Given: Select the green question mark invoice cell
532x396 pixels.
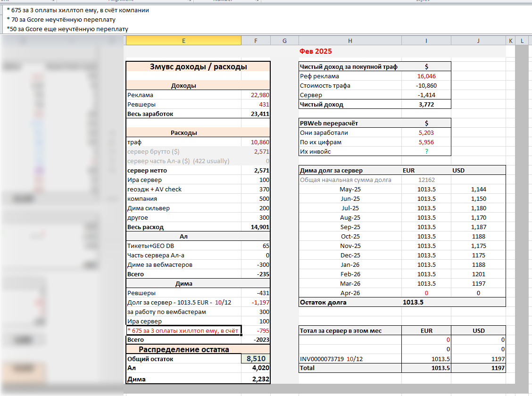Looking at the screenshot, I should point(426,151).
